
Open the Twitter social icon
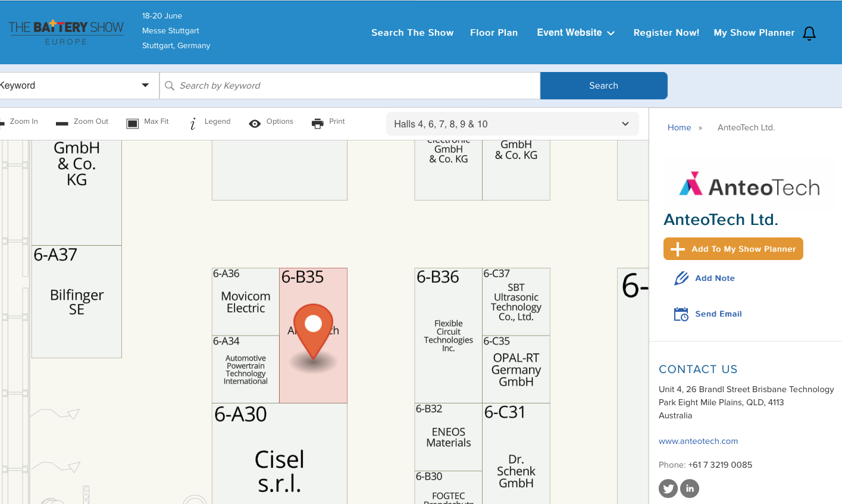[668, 489]
